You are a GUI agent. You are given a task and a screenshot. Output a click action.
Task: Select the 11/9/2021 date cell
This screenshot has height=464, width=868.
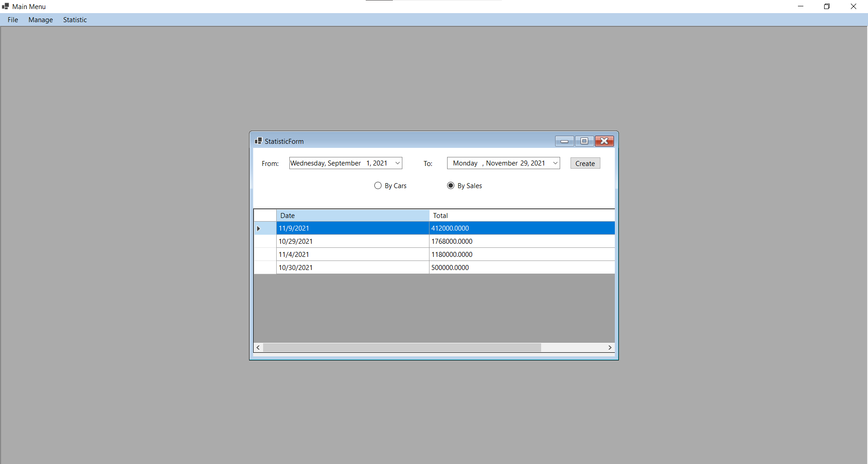tap(353, 228)
